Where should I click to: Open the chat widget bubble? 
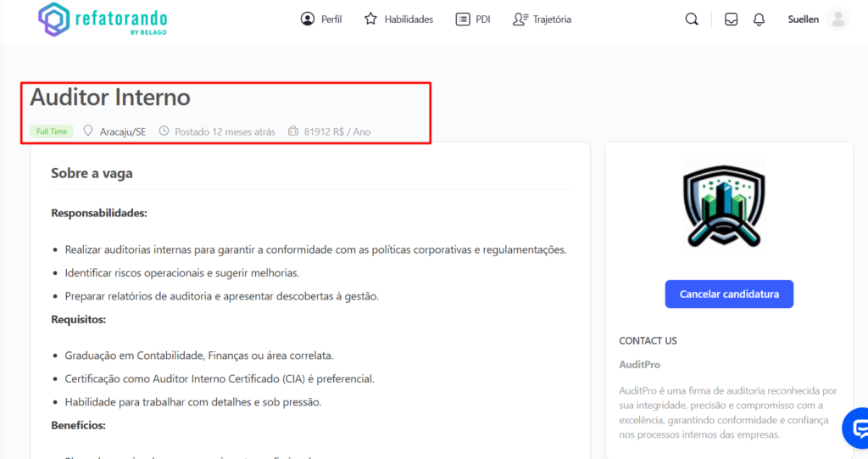[x=856, y=427]
